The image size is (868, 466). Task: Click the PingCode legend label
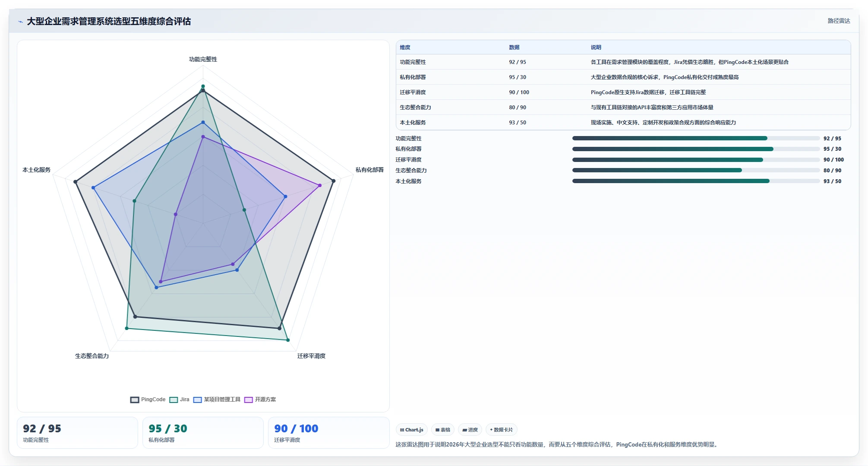tap(153, 399)
